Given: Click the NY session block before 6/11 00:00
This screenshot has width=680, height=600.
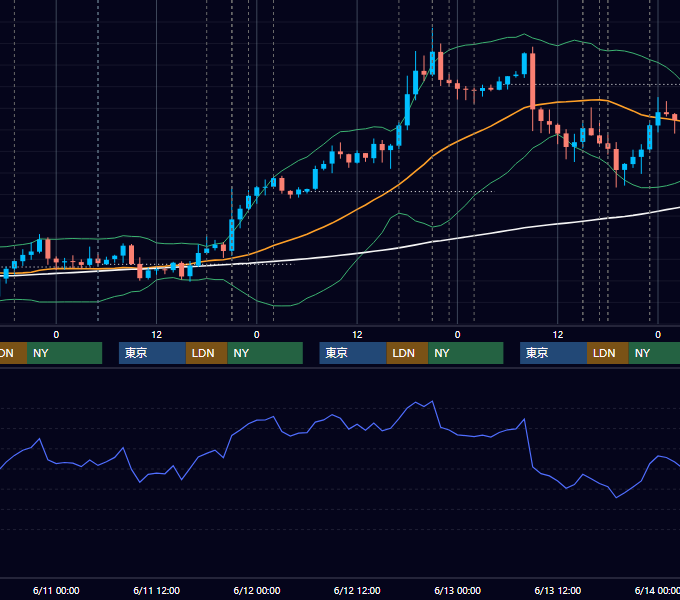Looking at the screenshot, I should click(x=64, y=353).
